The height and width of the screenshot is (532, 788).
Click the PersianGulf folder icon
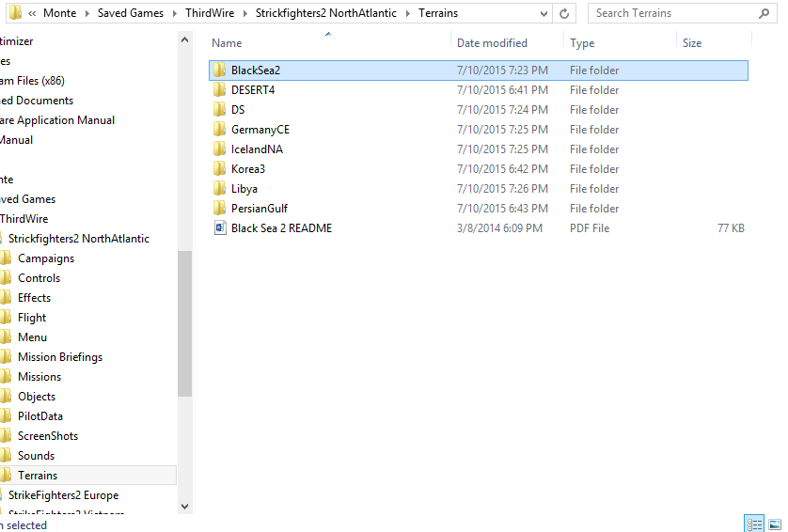[x=220, y=208]
